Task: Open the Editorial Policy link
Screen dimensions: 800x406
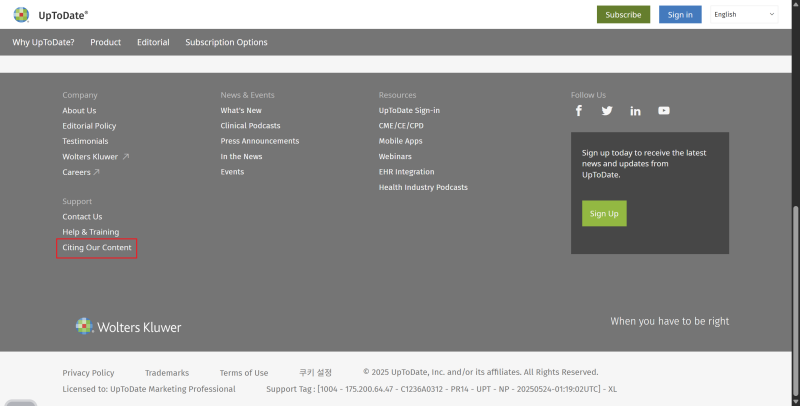Action: click(x=89, y=126)
